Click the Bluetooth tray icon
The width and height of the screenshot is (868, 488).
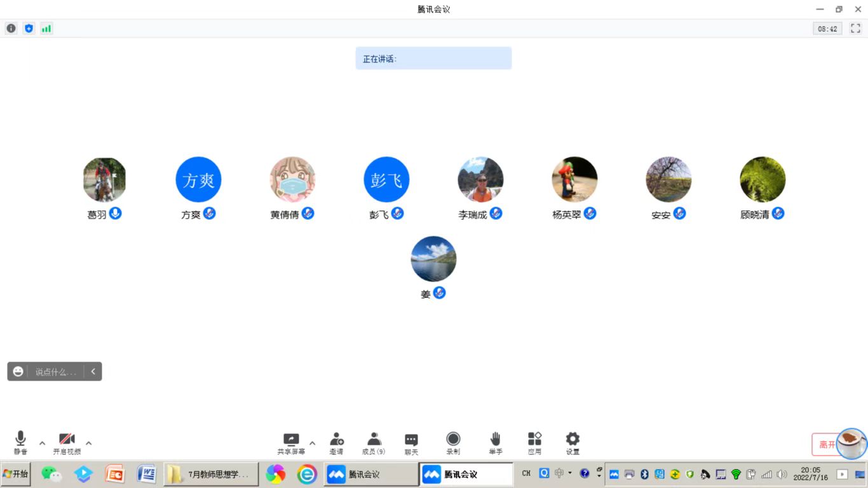644,474
